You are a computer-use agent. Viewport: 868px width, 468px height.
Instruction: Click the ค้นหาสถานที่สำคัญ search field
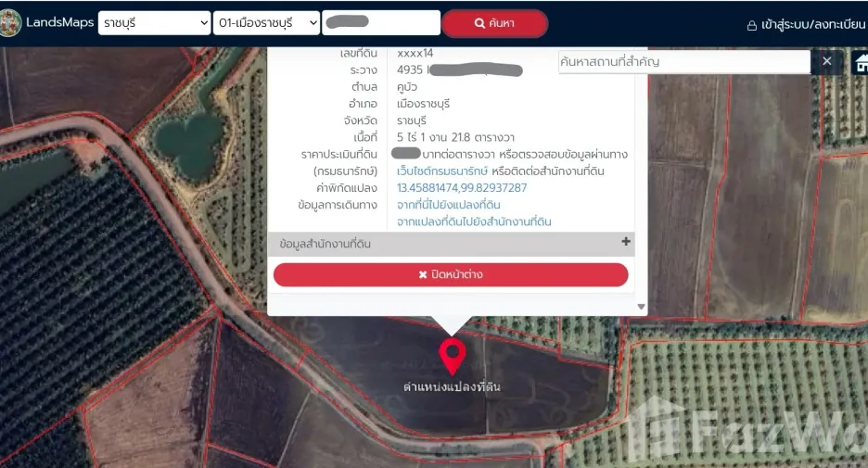coord(684,61)
